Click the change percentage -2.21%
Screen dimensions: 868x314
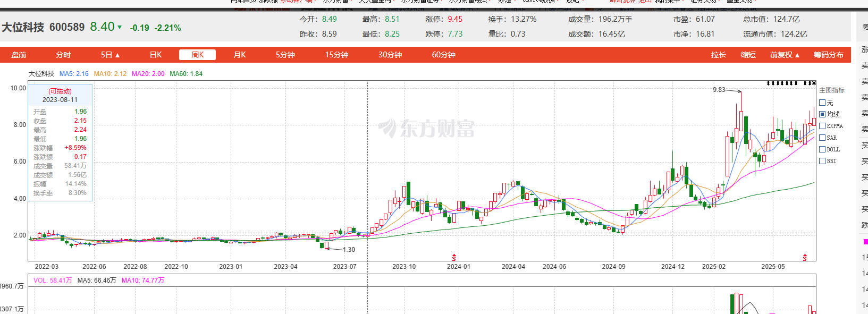[168, 28]
